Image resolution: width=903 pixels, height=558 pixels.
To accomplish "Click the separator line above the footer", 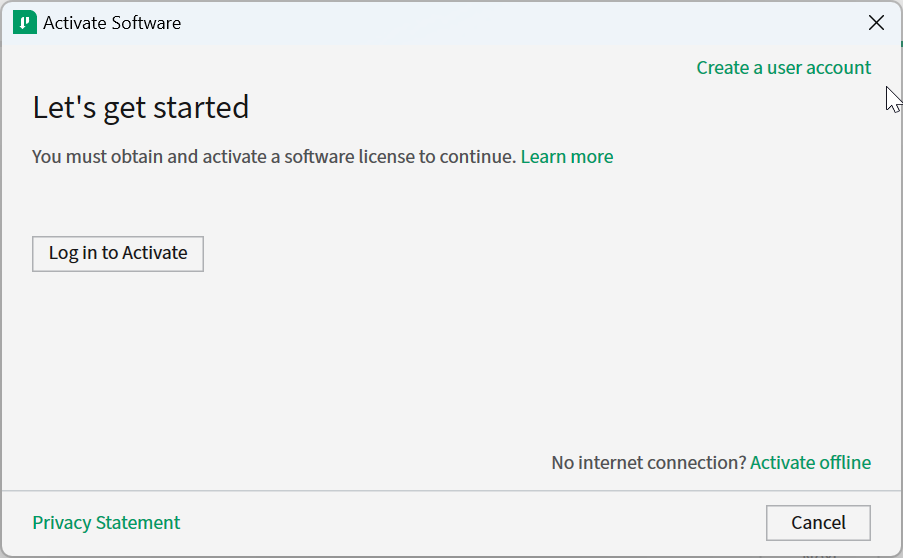I will pyautogui.click(x=450, y=491).
